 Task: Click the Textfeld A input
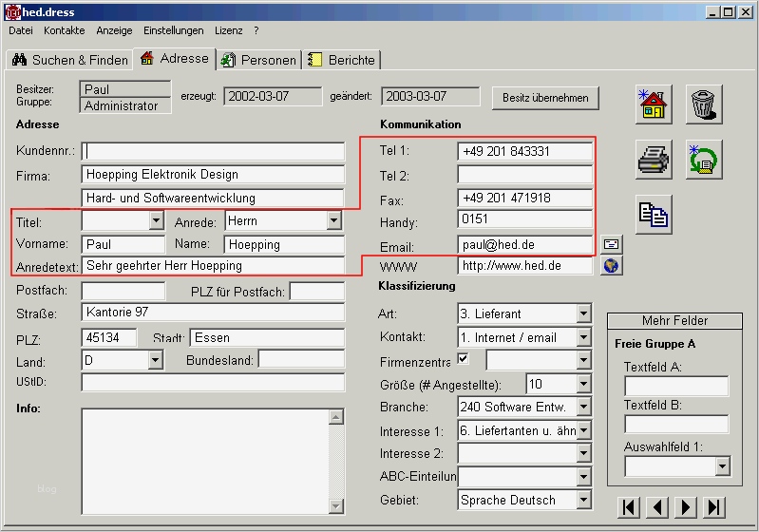[676, 387]
